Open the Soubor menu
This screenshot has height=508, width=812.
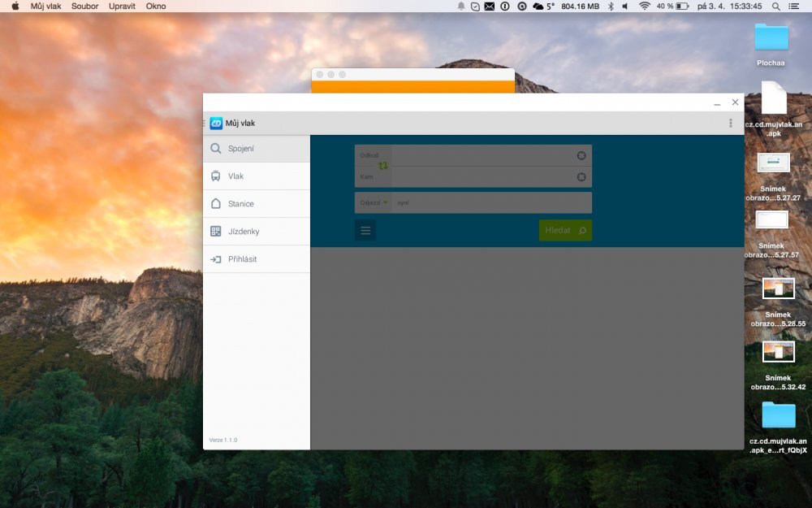click(x=84, y=6)
